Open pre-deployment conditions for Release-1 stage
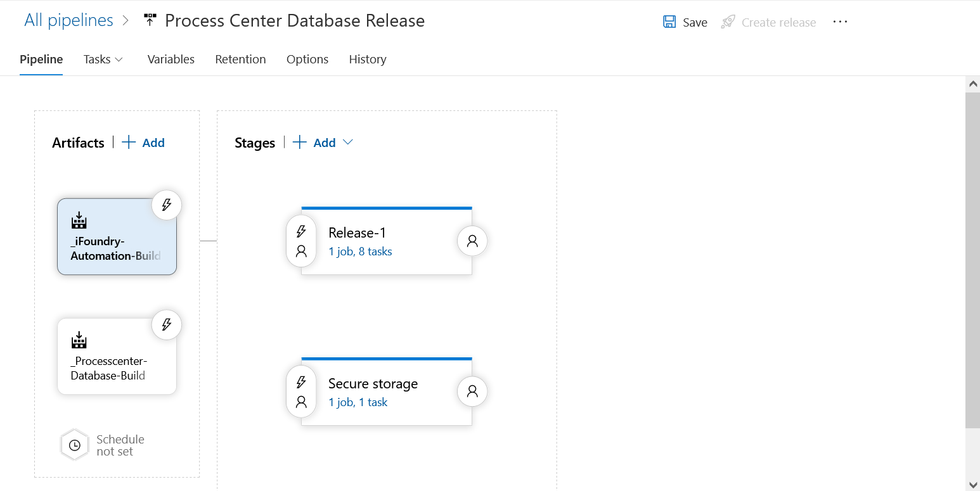Screen dimensions: 980x491 click(301, 241)
